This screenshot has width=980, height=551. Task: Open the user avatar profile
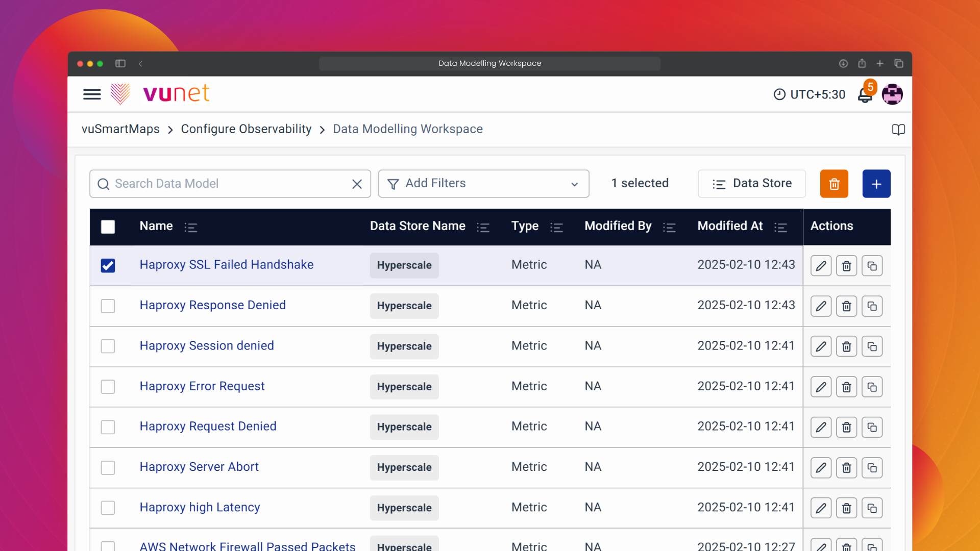892,94
